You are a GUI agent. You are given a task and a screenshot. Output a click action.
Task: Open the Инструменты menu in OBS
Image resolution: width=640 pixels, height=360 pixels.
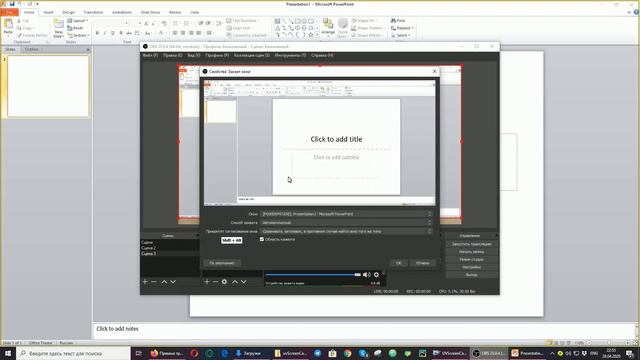tap(290, 55)
